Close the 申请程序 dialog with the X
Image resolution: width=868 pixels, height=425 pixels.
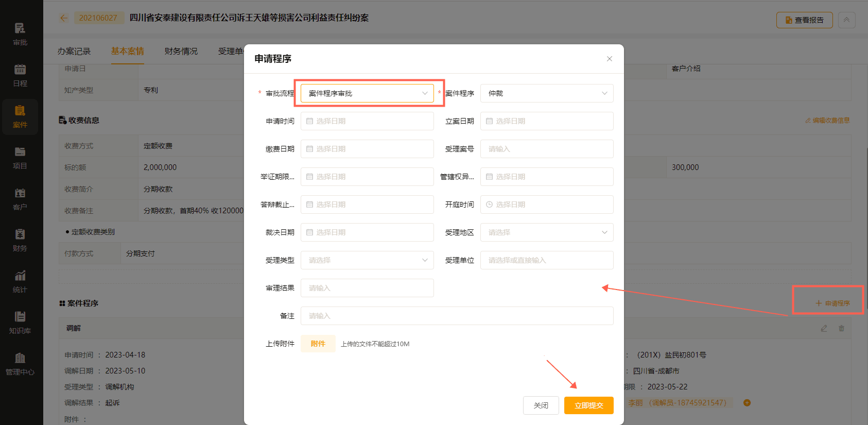point(610,59)
